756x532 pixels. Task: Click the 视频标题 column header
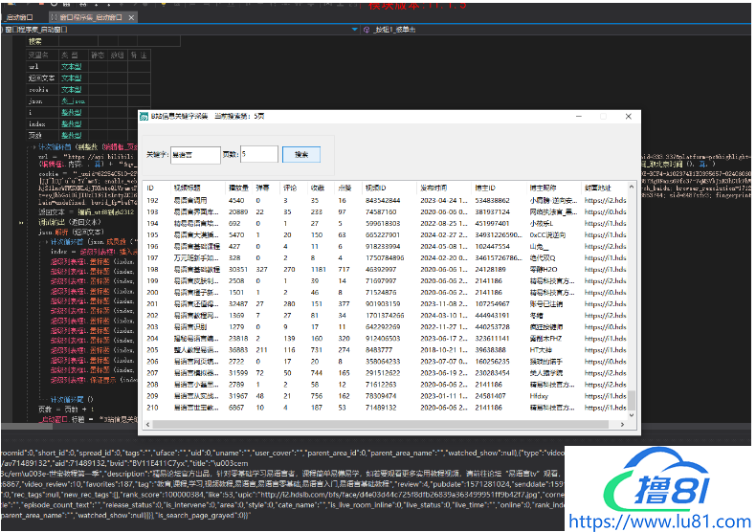pos(186,188)
